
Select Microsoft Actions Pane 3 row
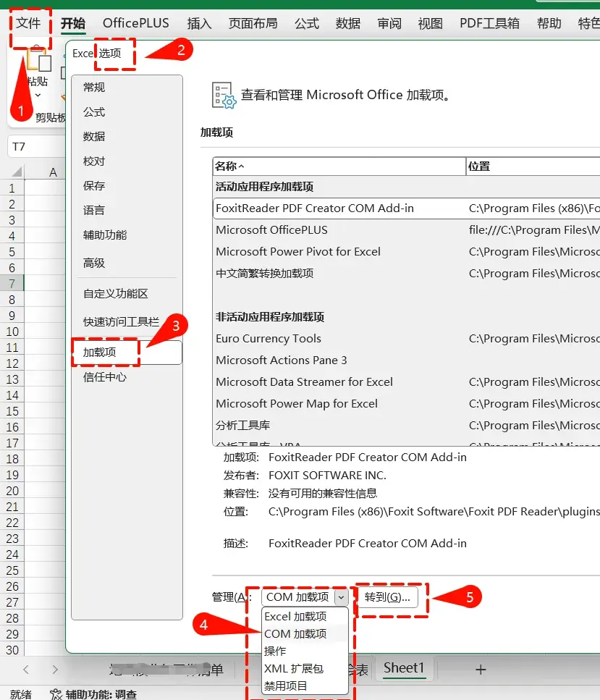[x=406, y=360]
